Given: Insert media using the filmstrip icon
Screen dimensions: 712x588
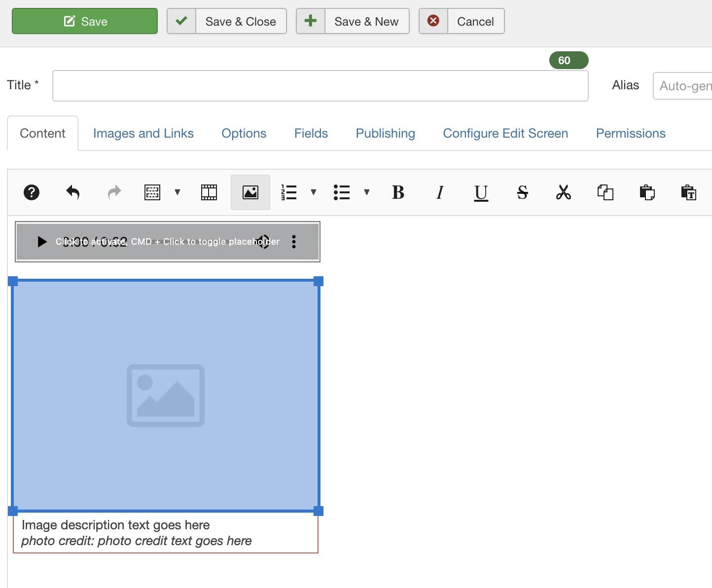Looking at the screenshot, I should [x=209, y=192].
